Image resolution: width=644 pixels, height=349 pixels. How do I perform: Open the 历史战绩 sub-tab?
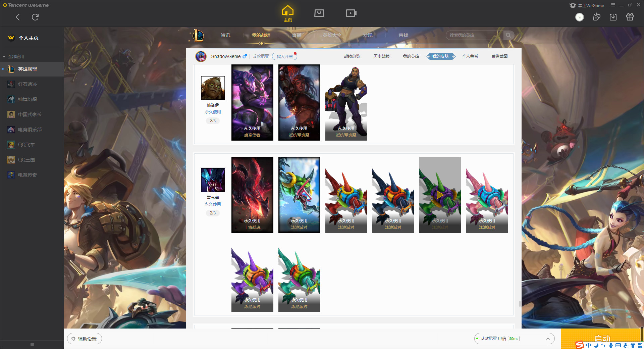pos(381,56)
